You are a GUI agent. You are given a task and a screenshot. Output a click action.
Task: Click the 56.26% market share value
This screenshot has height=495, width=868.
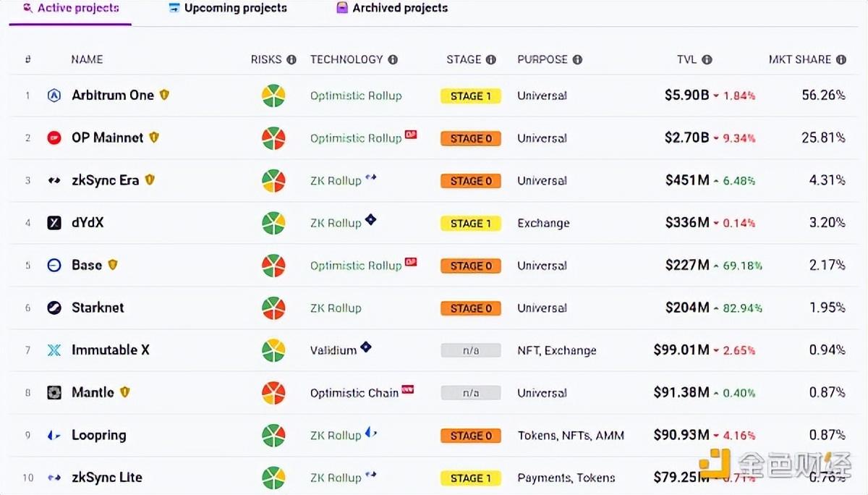[x=823, y=95]
